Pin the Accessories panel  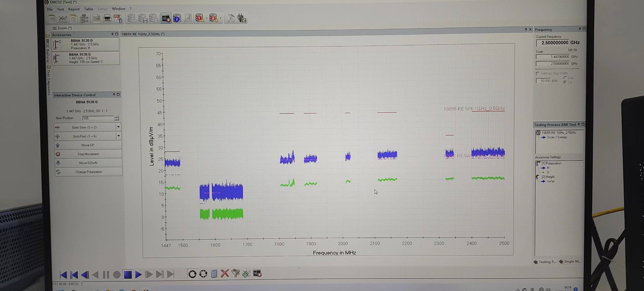tap(112, 34)
